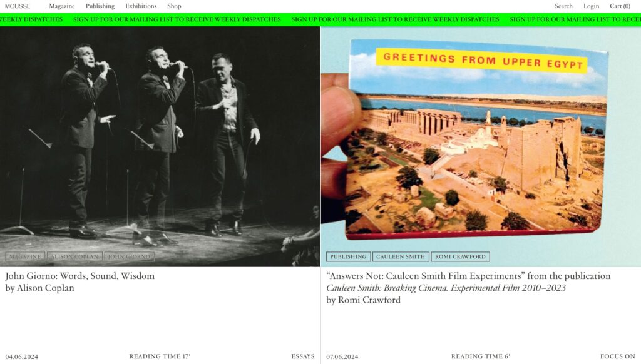Open the Login link

591,6
